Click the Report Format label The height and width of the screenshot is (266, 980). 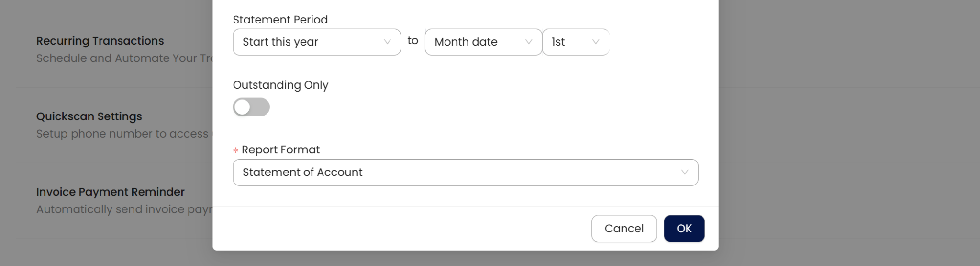[280, 150]
